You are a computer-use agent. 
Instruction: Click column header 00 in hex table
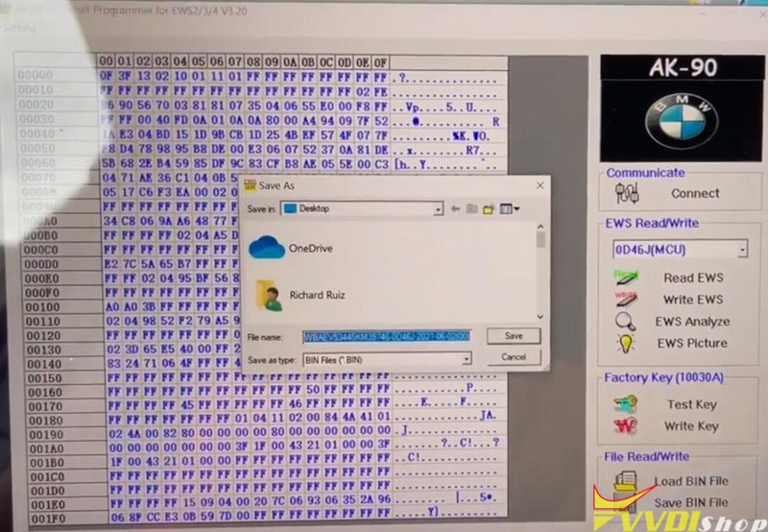[x=106, y=61]
